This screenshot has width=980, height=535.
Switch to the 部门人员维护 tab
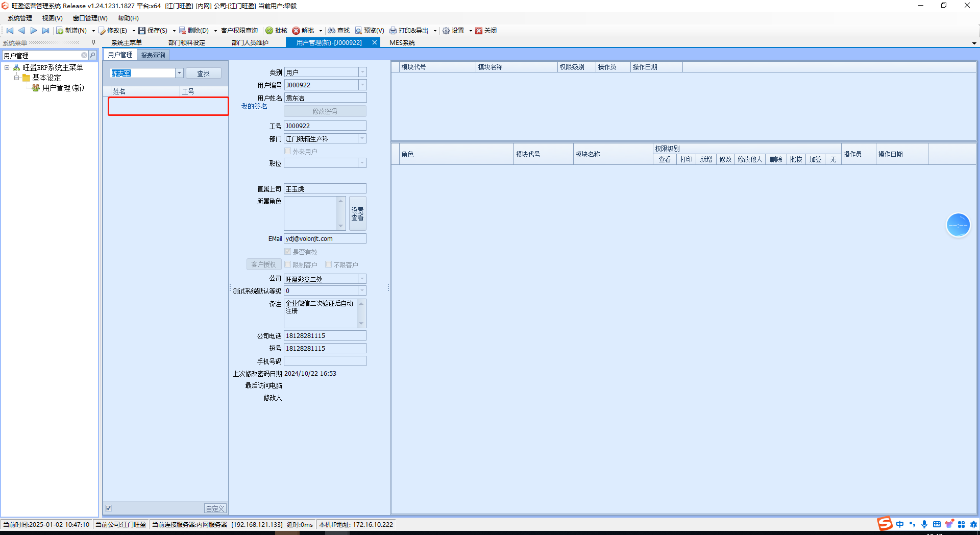(x=250, y=43)
